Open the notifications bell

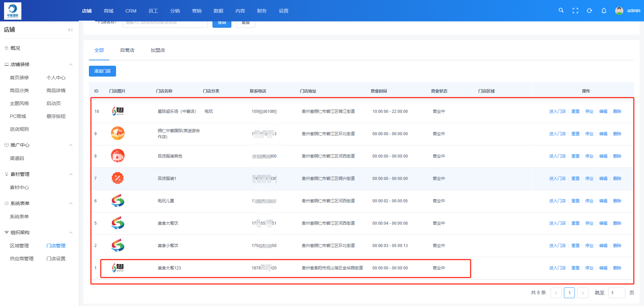(x=604, y=11)
